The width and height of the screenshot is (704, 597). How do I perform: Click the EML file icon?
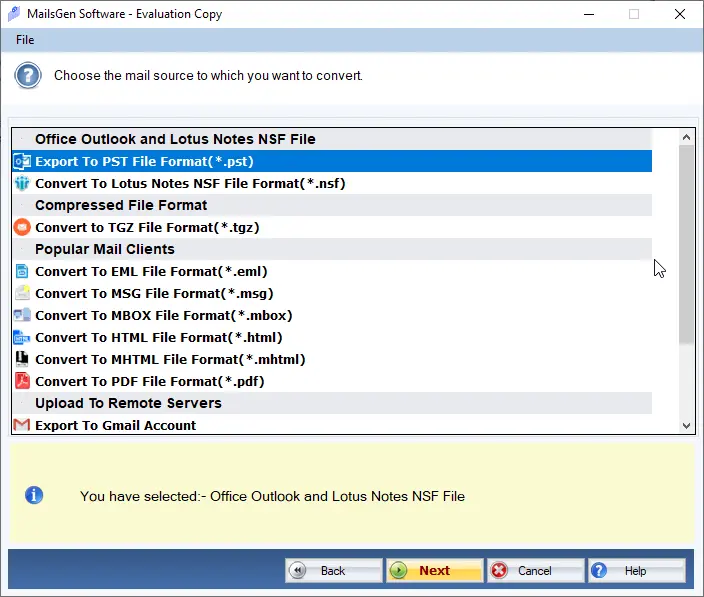point(22,271)
